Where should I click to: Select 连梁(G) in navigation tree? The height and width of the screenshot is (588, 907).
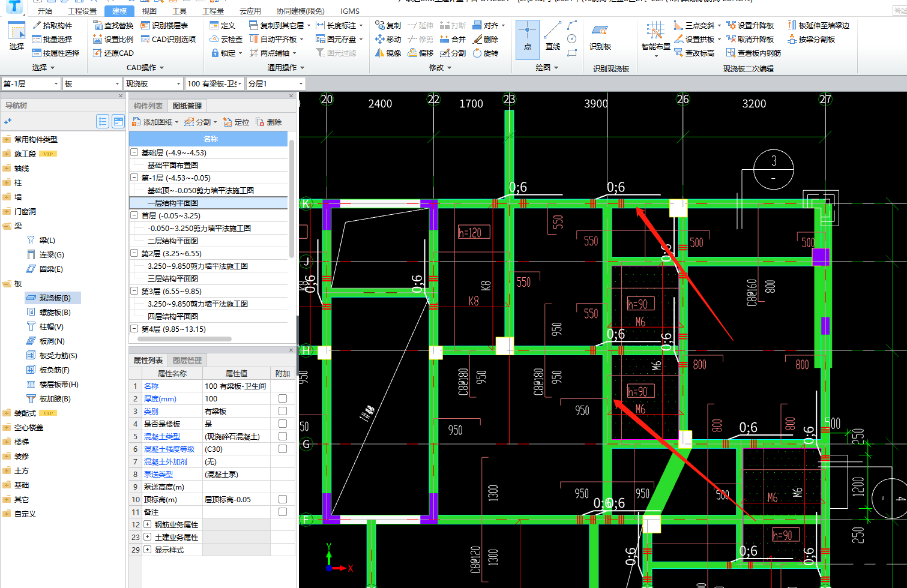(x=46, y=254)
